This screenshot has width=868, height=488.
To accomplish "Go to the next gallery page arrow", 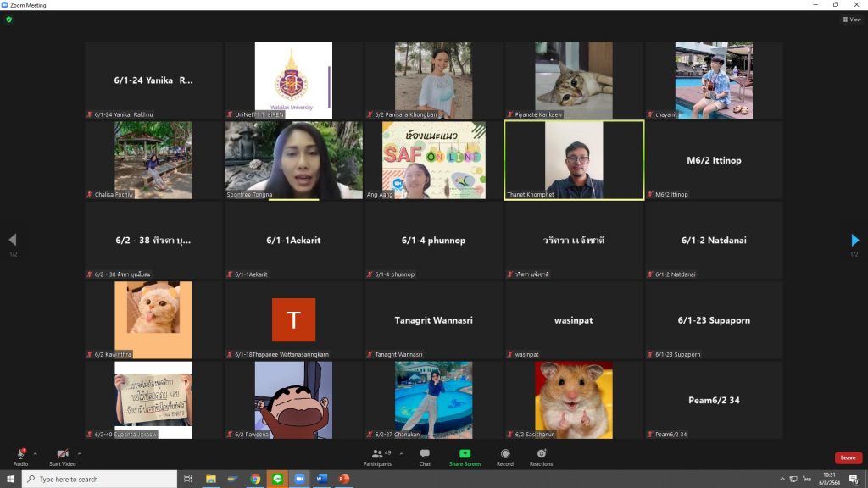I will tap(854, 240).
